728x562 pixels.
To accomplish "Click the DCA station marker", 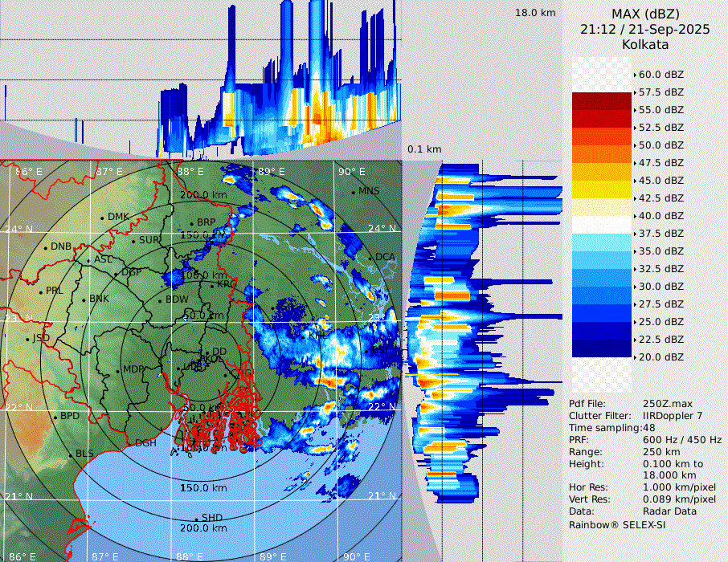I will tap(370, 258).
